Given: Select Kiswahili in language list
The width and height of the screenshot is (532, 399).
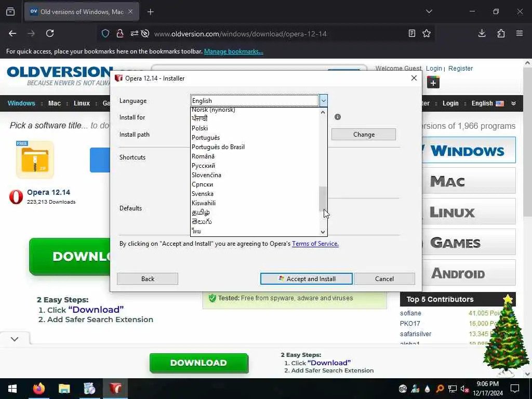Looking at the screenshot, I should (255, 203).
